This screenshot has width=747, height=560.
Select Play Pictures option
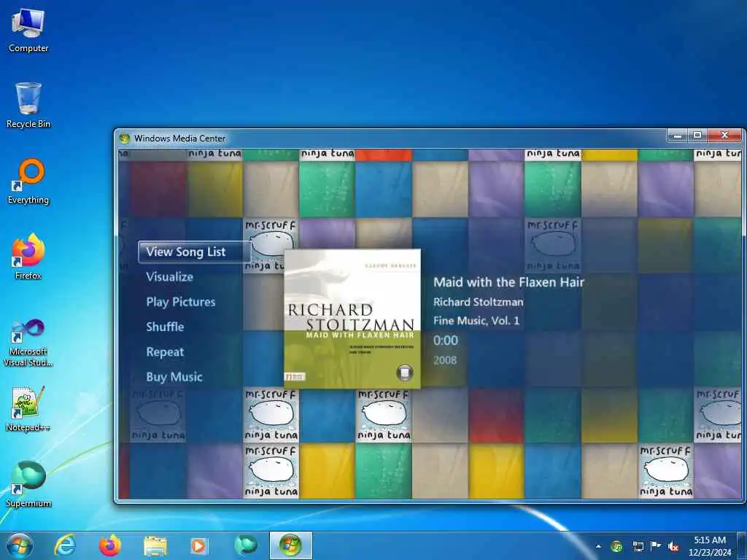(181, 302)
